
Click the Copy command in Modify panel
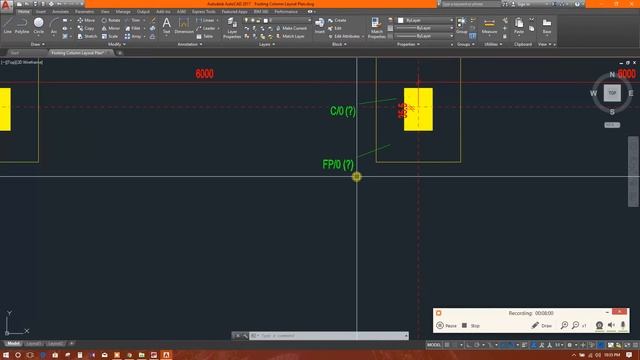click(86, 28)
